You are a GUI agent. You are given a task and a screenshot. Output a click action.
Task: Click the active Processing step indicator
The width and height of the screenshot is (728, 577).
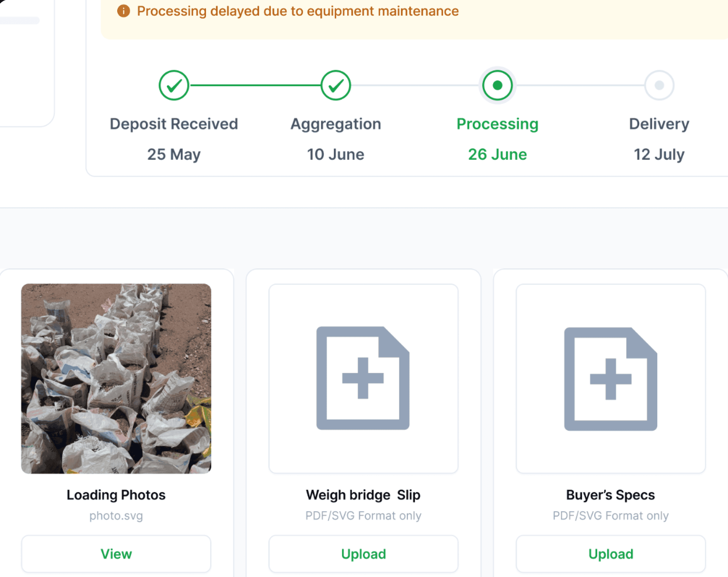click(x=497, y=85)
